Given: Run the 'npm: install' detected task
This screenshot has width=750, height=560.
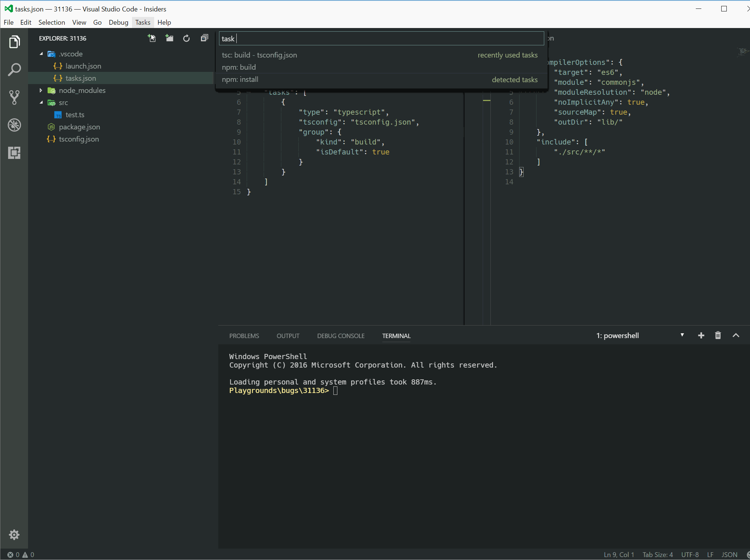Looking at the screenshot, I should click(x=381, y=79).
